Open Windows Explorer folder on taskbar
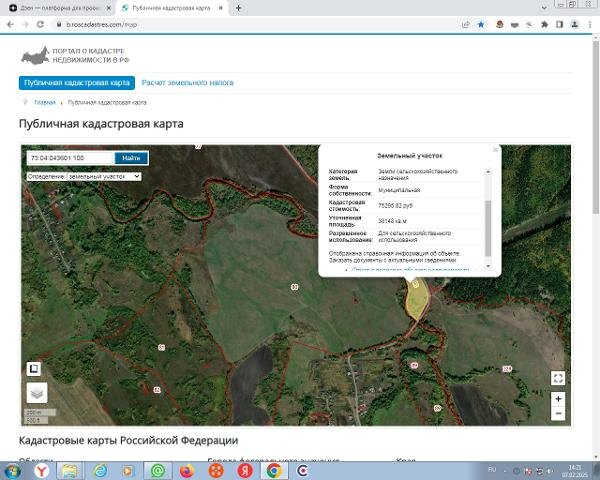Viewport: 600px width, 480px height. pos(70,470)
